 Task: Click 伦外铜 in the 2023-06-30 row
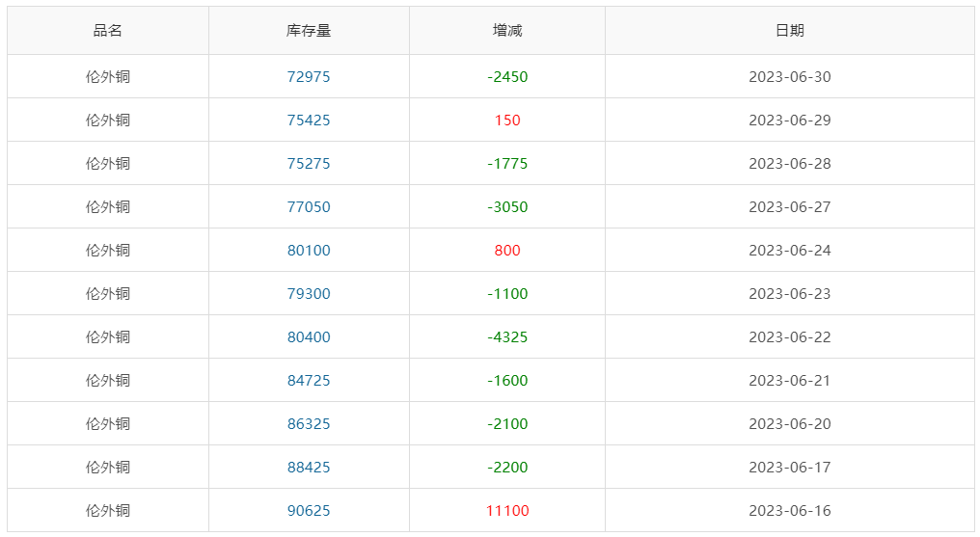point(107,77)
